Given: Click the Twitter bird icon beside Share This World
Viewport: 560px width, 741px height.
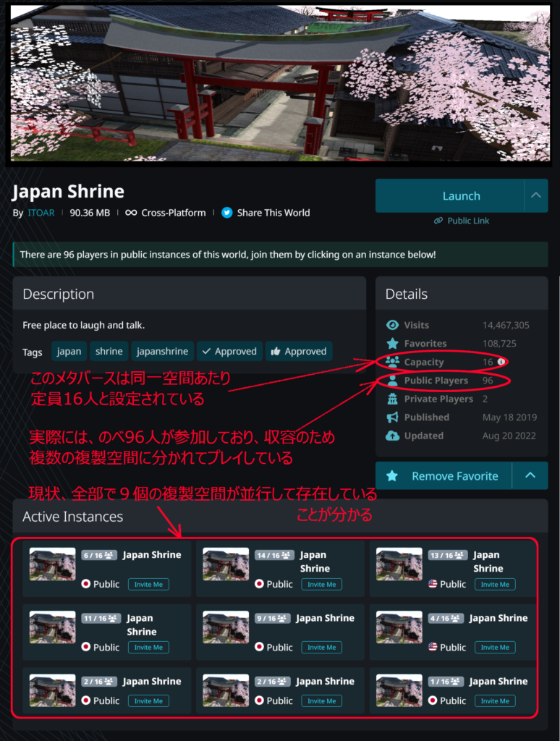Looking at the screenshot, I should click(227, 213).
